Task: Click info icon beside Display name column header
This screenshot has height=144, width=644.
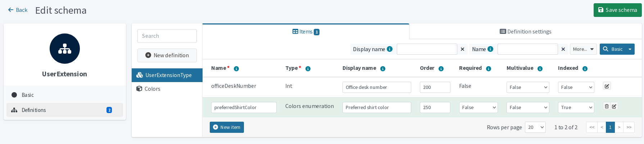Action: pos(383,68)
